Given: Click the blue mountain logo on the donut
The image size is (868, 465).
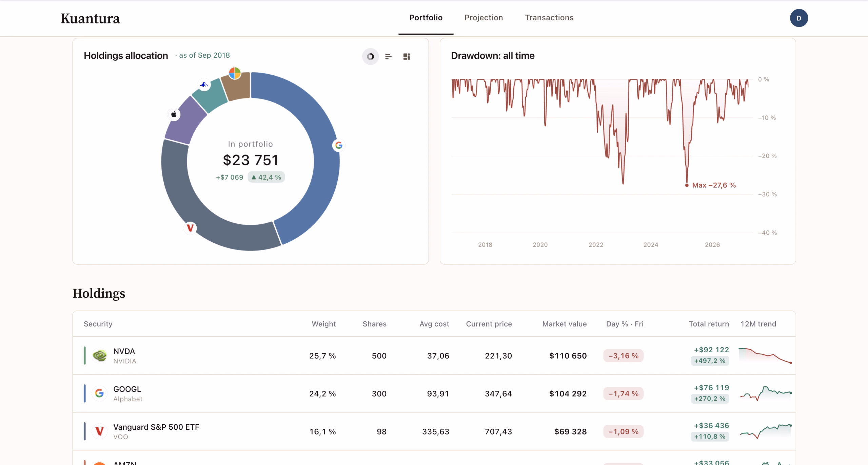Looking at the screenshot, I should click(204, 84).
